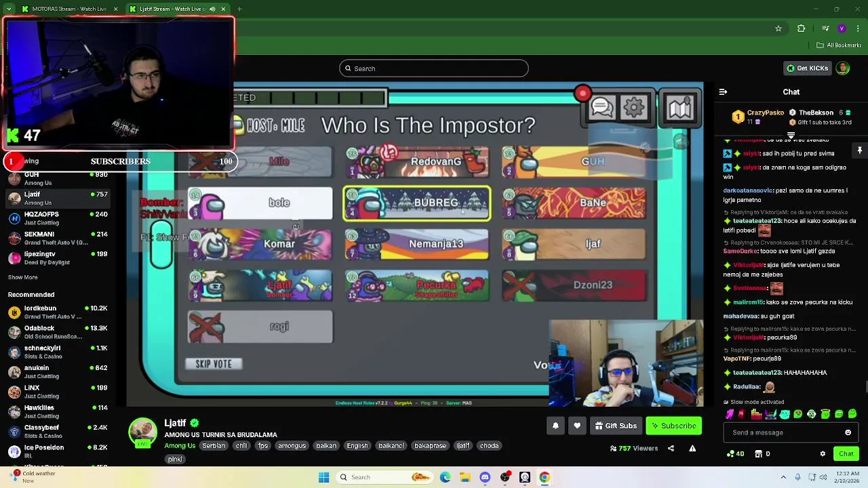Open the channel points balance of 40
Screen dimensions: 868x488
coord(736,453)
